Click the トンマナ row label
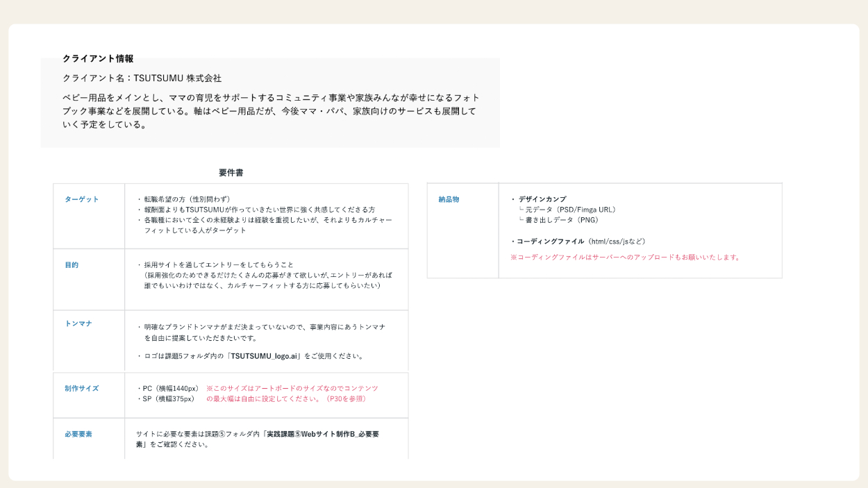The width and height of the screenshot is (868, 488). [x=78, y=323]
